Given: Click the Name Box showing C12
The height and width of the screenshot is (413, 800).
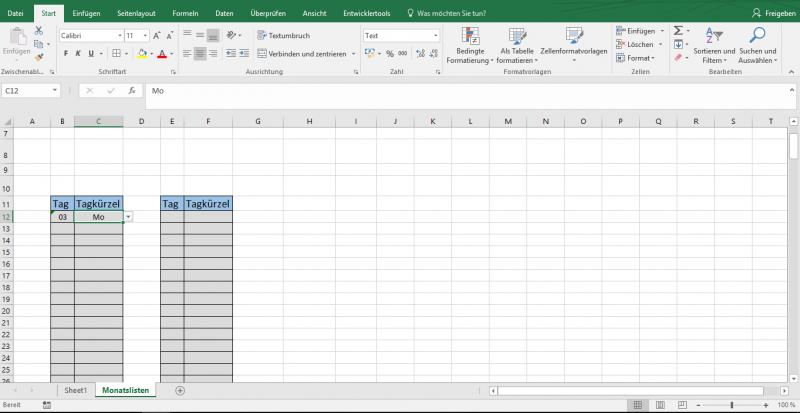Looking at the screenshot, I should (x=30, y=90).
